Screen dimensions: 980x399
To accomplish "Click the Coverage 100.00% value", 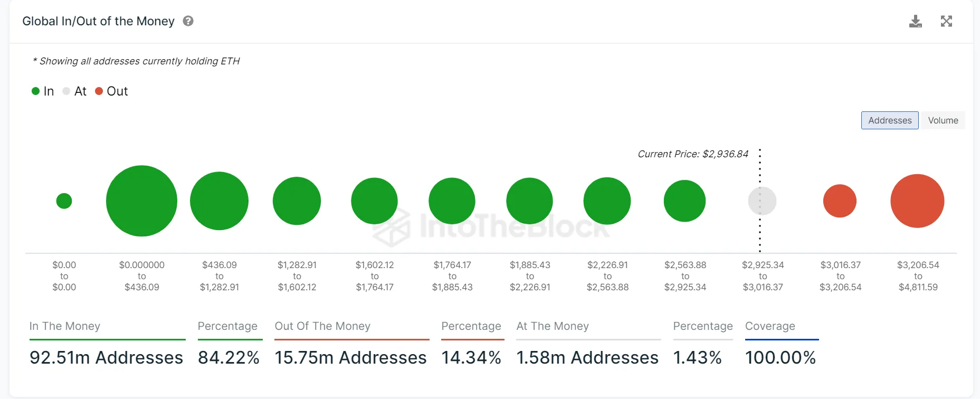I will tap(780, 357).
